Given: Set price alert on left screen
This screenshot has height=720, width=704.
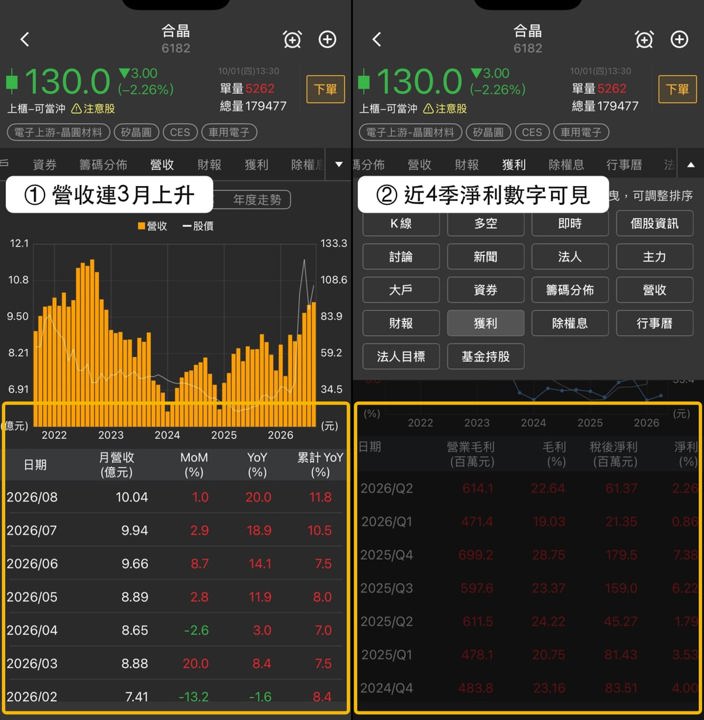Looking at the screenshot, I should coord(292,39).
